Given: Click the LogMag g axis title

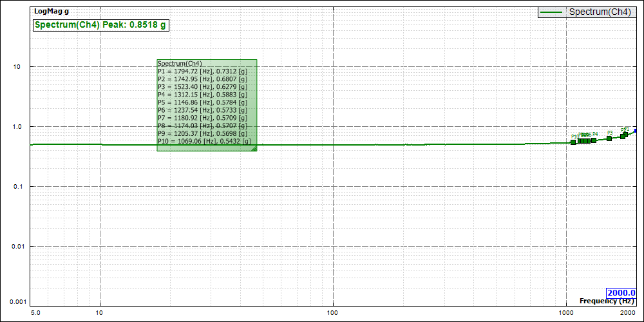Looking at the screenshot, I should click(x=52, y=12).
